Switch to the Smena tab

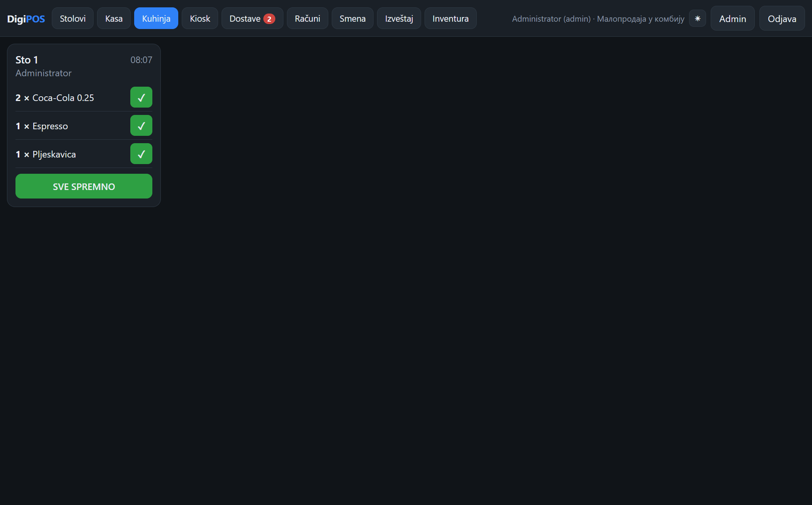[x=352, y=18]
